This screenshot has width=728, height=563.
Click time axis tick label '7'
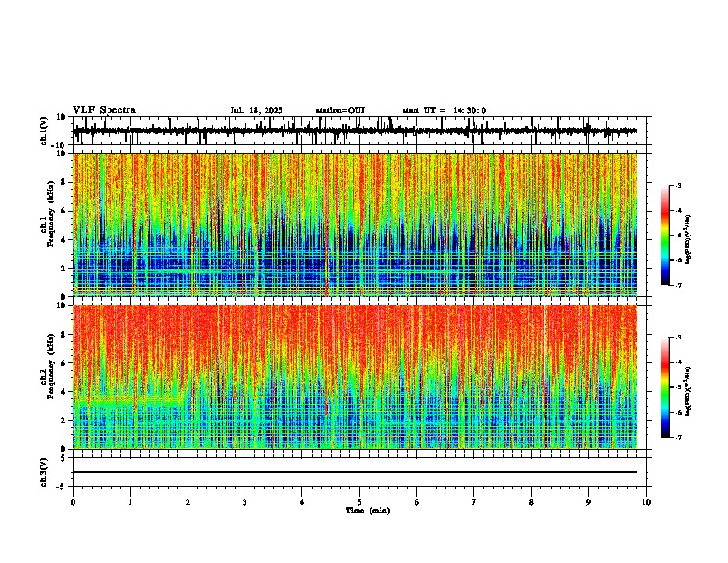pyautogui.click(x=474, y=502)
